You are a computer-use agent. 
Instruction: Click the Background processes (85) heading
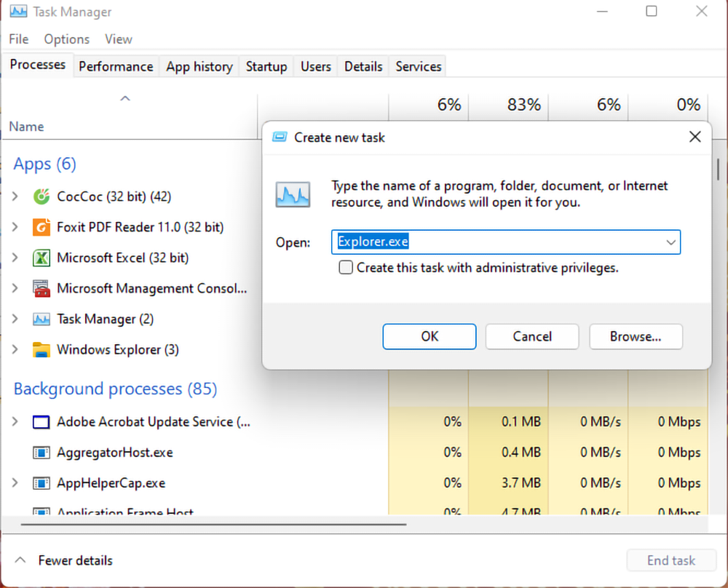point(115,389)
